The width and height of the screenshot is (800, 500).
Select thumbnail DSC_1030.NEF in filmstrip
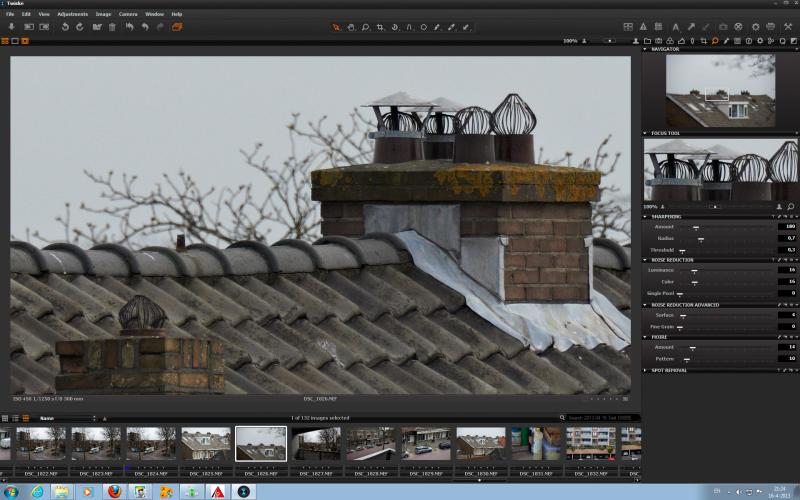coord(481,444)
